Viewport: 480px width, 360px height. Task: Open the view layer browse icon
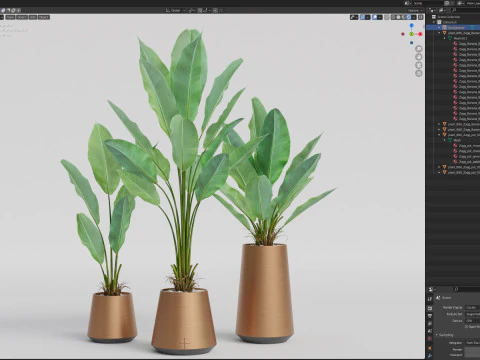tap(461, 3)
